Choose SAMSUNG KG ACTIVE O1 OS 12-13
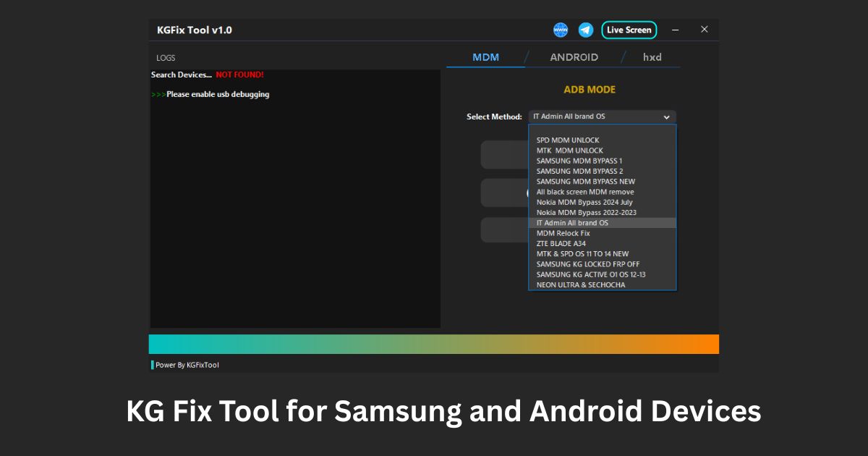Image resolution: width=868 pixels, height=456 pixels. (603, 274)
